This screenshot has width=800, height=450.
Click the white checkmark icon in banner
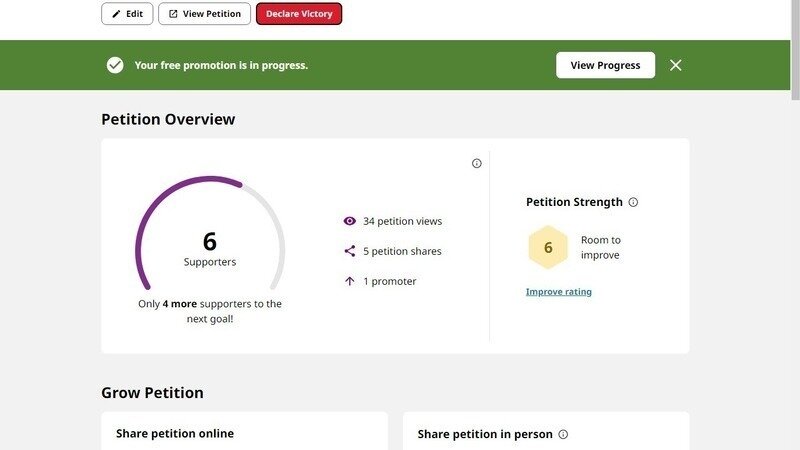pyautogui.click(x=115, y=65)
